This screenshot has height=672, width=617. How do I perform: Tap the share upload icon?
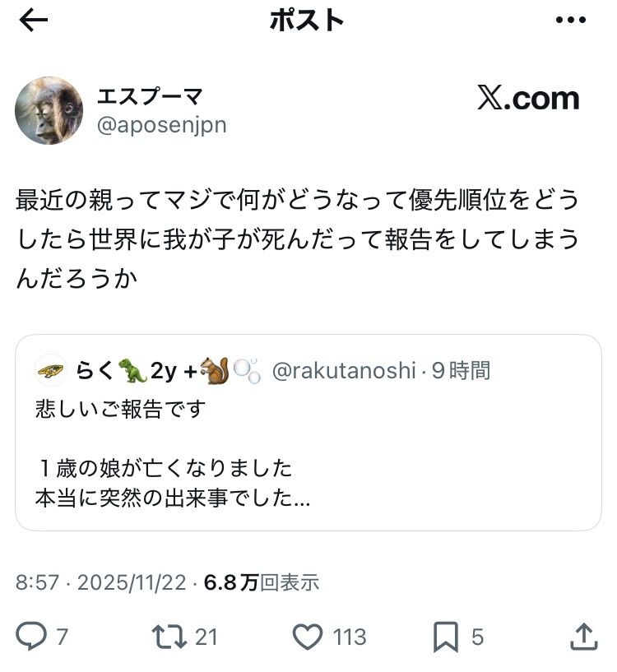point(582,636)
